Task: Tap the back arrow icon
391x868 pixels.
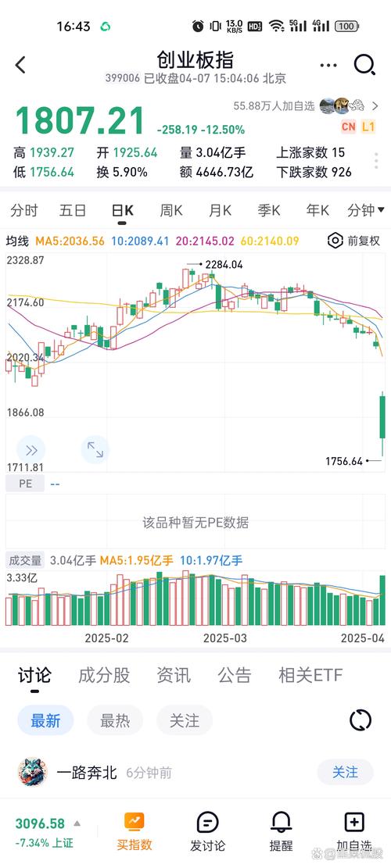Action: pos(20,65)
